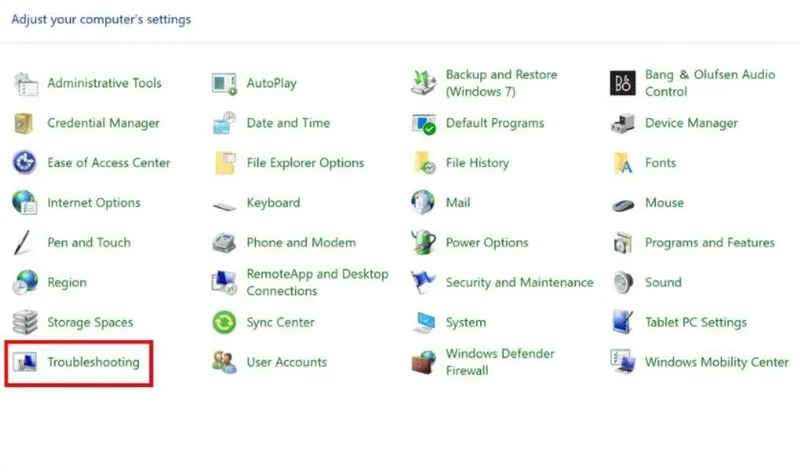Screen dimensions: 800x472
Task: Open the Administrative Tools link
Action: [x=105, y=83]
